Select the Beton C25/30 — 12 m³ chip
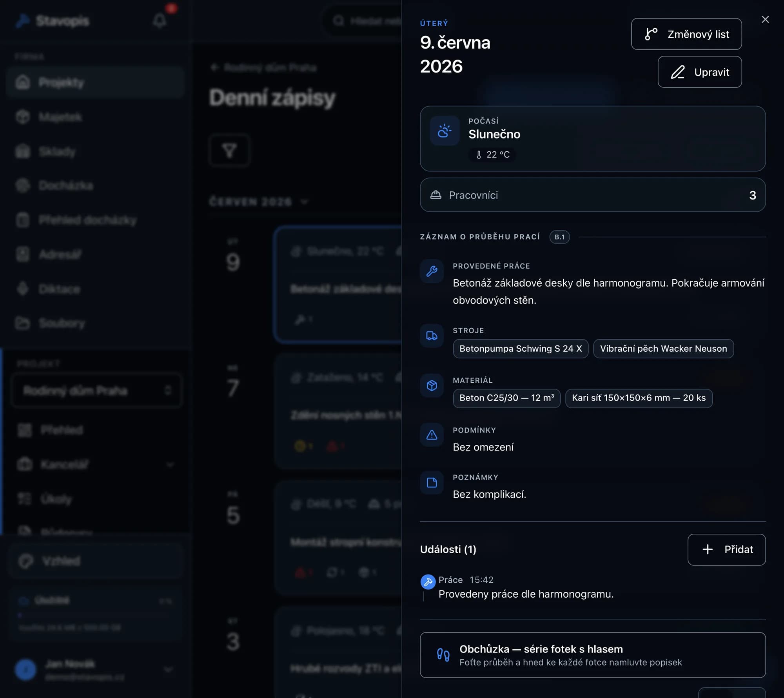 tap(506, 398)
